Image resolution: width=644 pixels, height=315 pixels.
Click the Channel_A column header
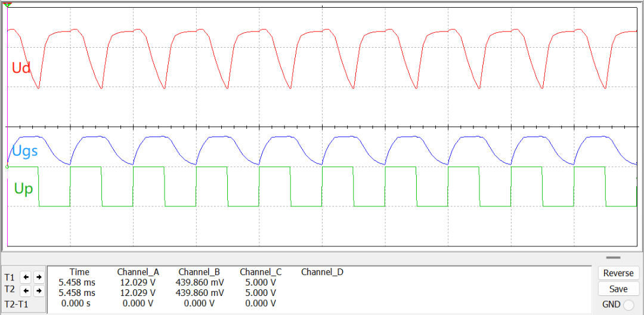click(137, 272)
